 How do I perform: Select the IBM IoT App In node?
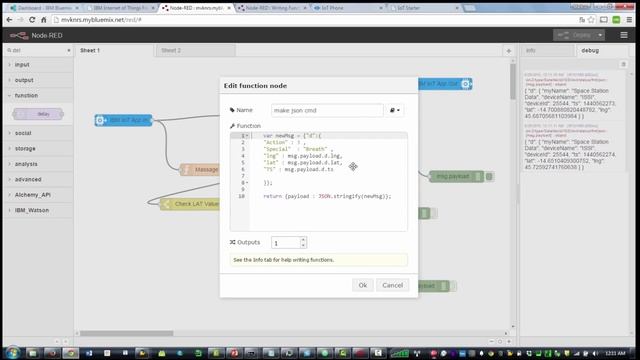[x=124, y=120]
